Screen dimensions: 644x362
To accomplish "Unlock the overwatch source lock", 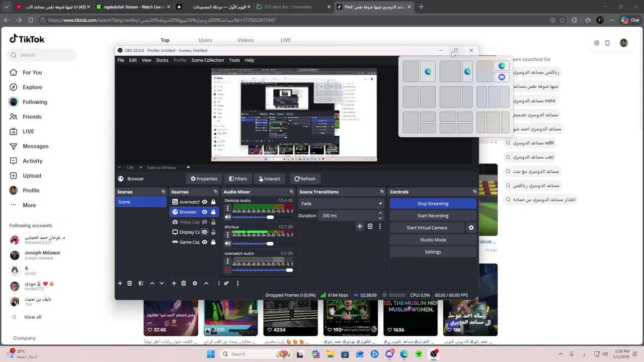I will click(x=213, y=202).
